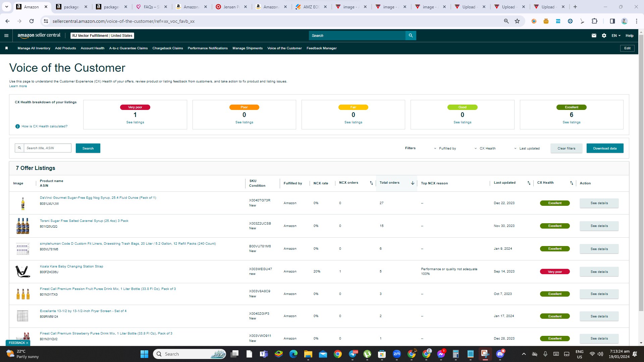Toggle the browser side panel icon
644x362 pixels.
612,21
